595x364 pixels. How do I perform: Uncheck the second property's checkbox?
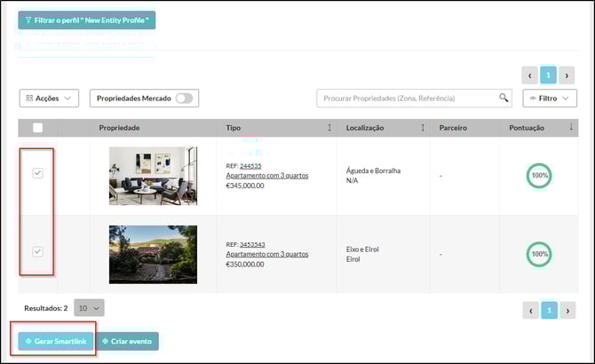[37, 252]
